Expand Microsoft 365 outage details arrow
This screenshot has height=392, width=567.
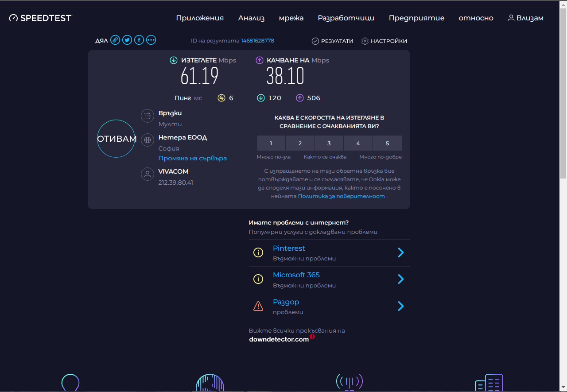401,279
